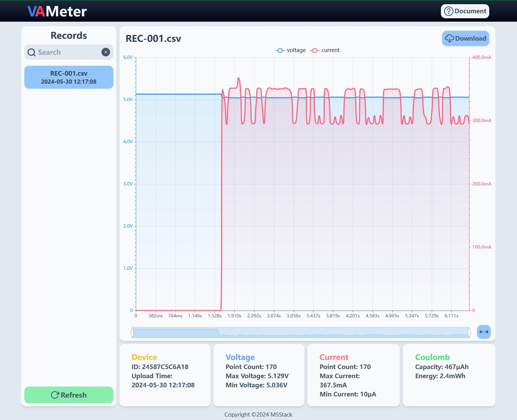Grab the left zoom slider handle
The width and height of the screenshot is (517, 420).
pos(132,333)
